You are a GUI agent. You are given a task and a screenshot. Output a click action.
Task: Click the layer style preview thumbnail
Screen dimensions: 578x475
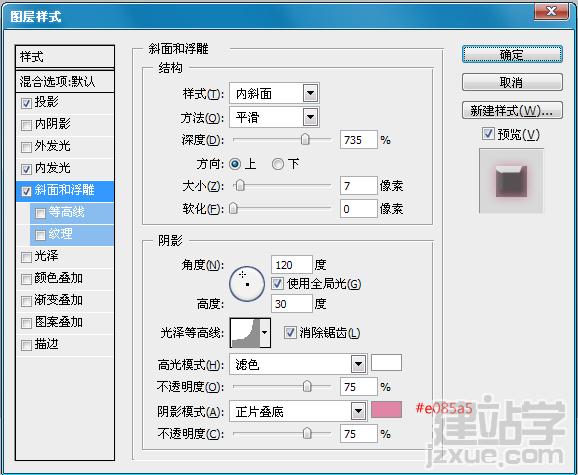click(511, 181)
